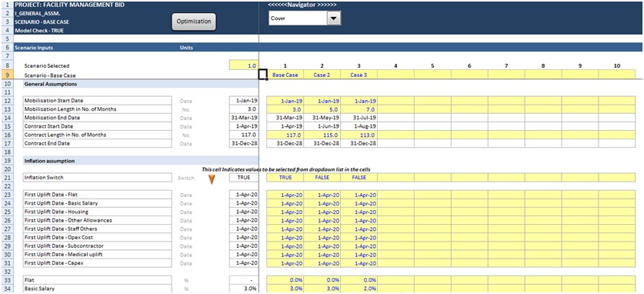Select First Uplift Date - Opex Cost label

(x=98, y=237)
